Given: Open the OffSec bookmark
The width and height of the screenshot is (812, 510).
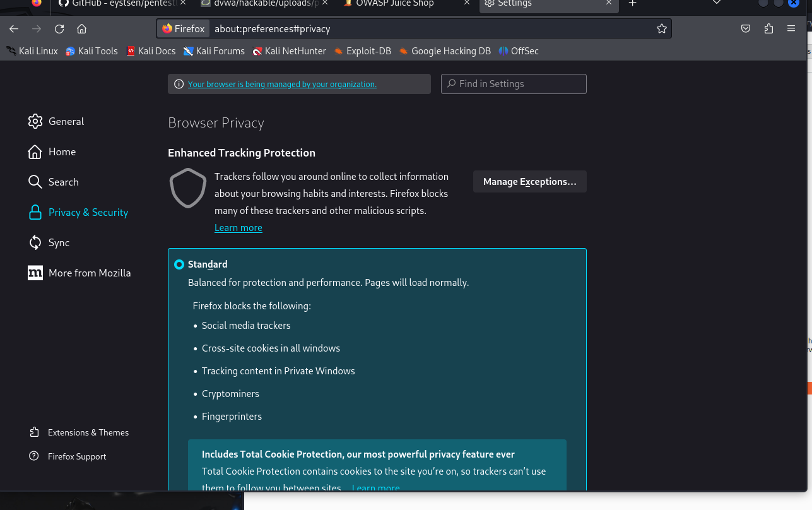Looking at the screenshot, I should click(x=519, y=51).
